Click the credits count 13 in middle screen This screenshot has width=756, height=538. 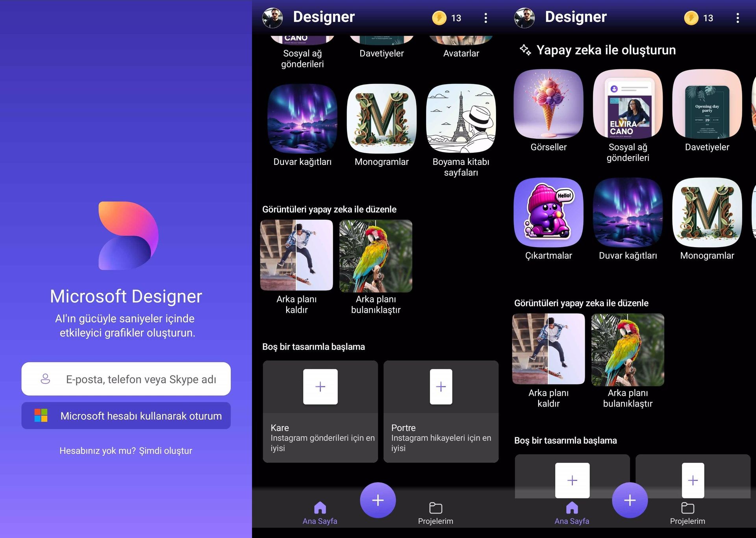[x=456, y=18]
